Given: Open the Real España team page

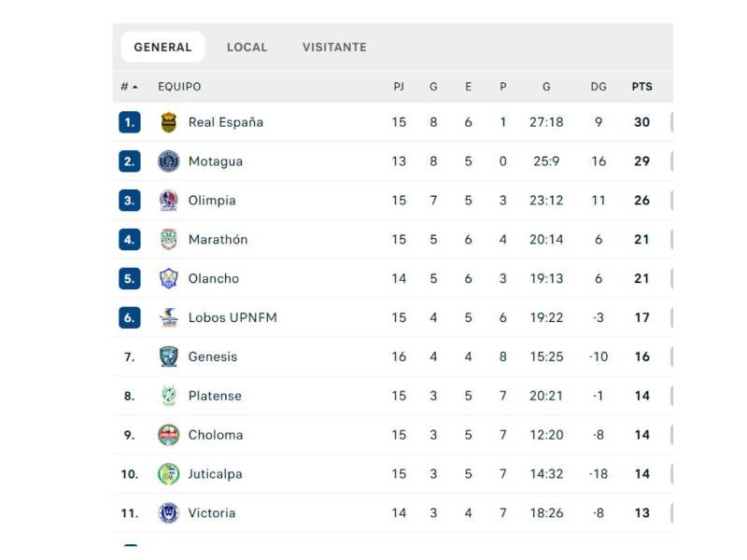Looking at the screenshot, I should point(226,122).
